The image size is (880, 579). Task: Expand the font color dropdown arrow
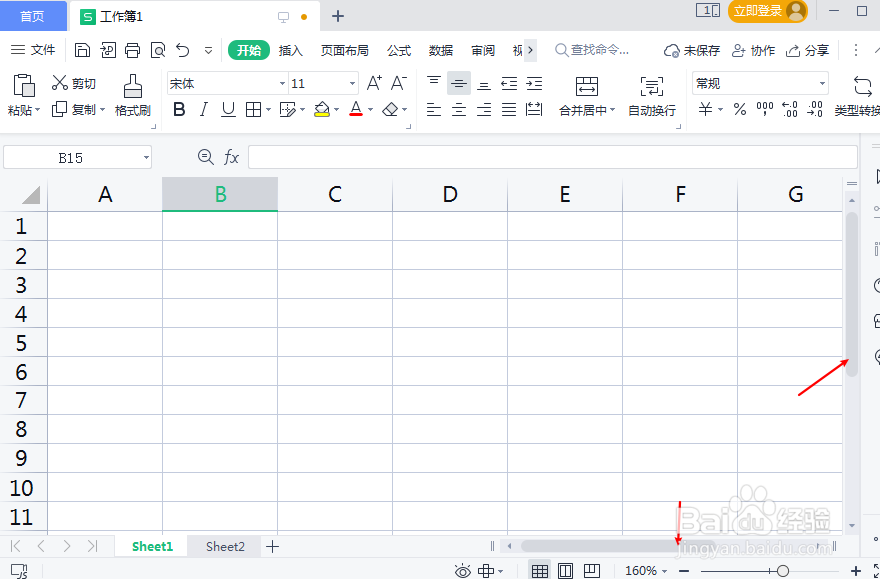click(370, 109)
